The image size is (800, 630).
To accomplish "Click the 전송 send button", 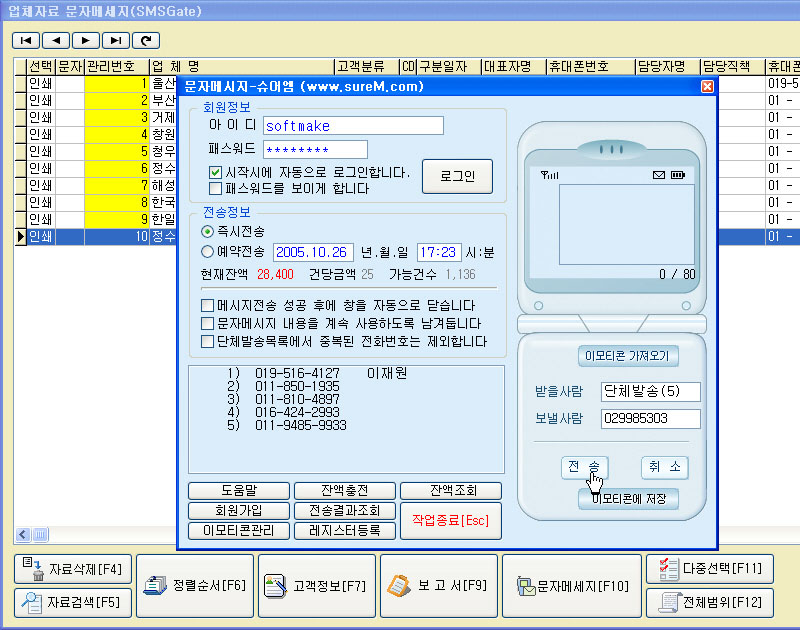I will (x=585, y=467).
